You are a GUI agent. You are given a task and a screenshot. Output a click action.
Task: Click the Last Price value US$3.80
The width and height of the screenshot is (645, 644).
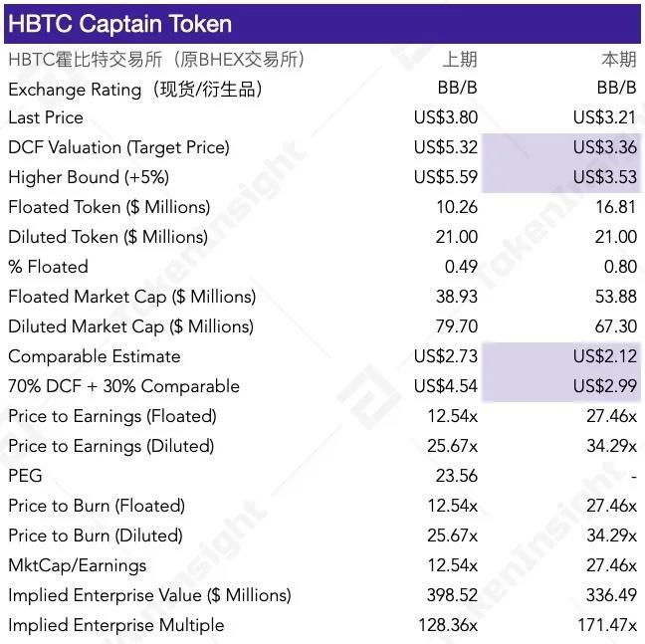446,117
